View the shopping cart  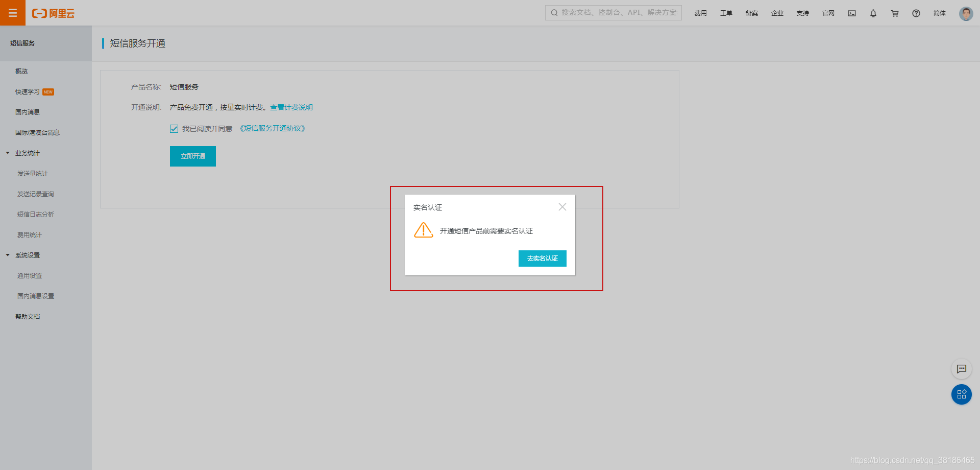(894, 13)
